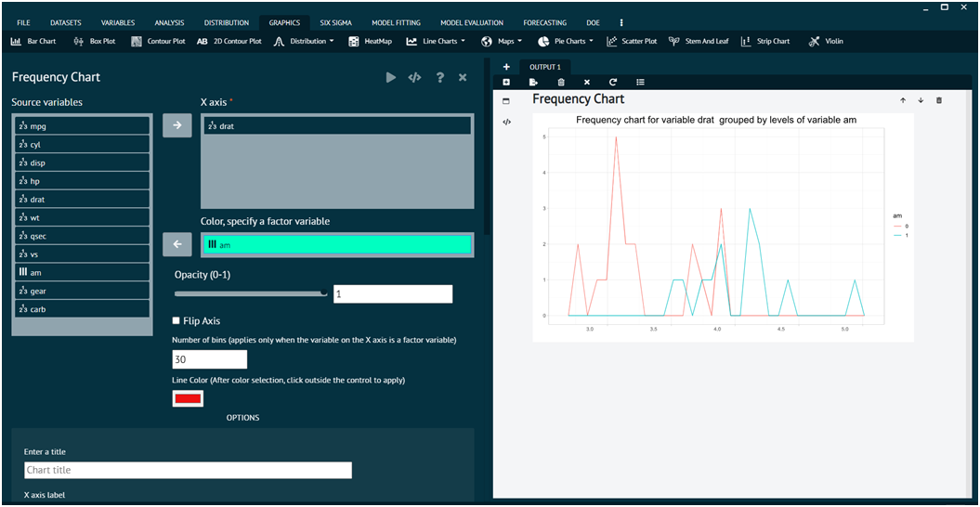Image resolution: width=980 pixels, height=507 pixels.
Task: Select disp in Source variables
Action: (x=82, y=162)
